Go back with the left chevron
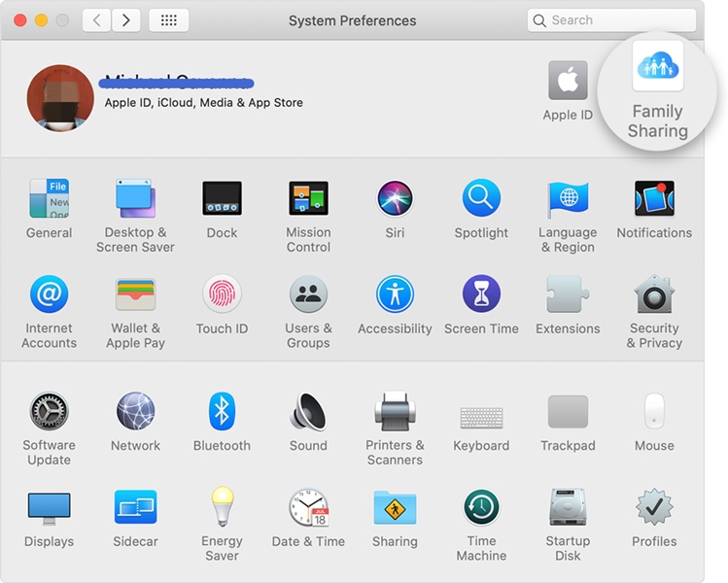The image size is (728, 583). coord(96,20)
